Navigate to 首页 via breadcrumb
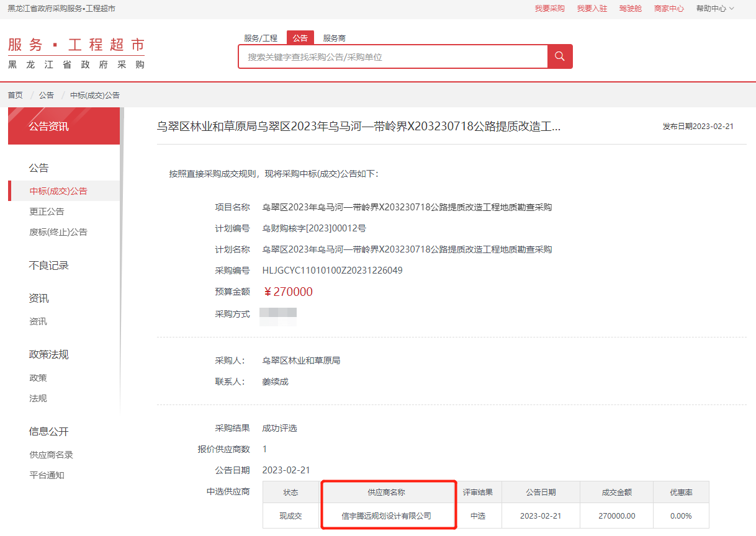 14,95
